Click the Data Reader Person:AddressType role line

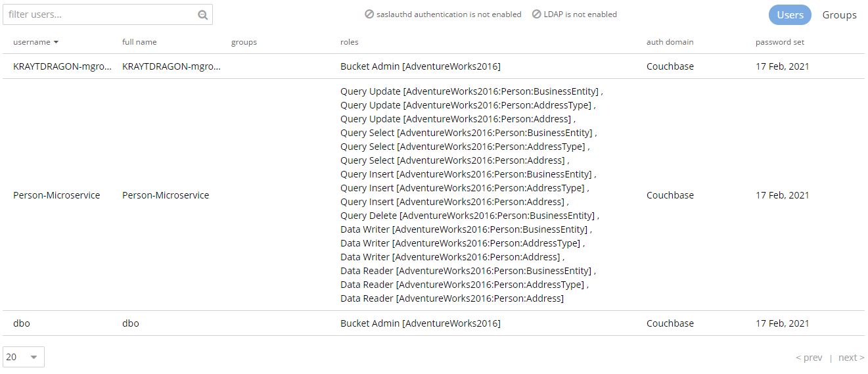[x=462, y=285]
